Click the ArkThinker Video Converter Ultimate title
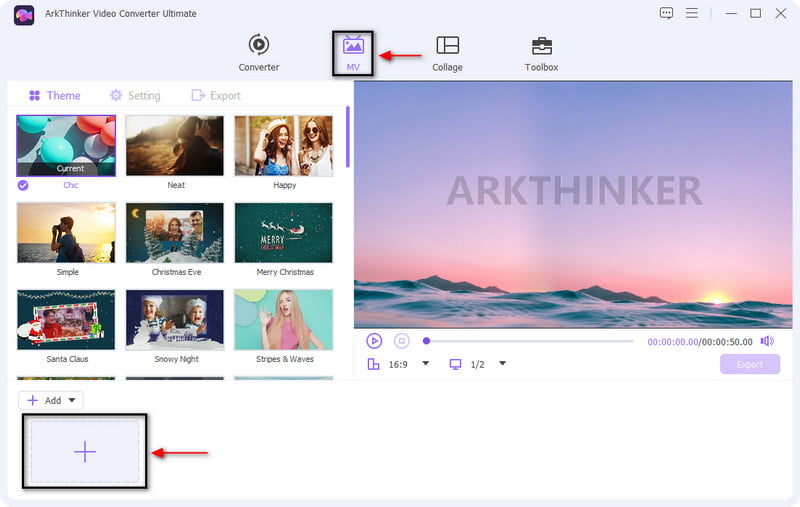The height and width of the screenshot is (507, 800). pyautogui.click(x=120, y=14)
